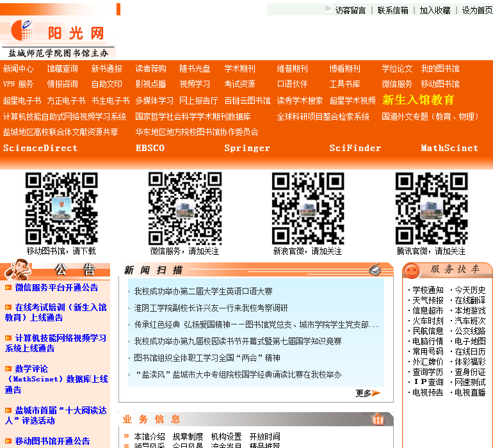Open EBSCO database link
Image resolution: width=493 pixels, height=448 pixels.
click(x=150, y=148)
